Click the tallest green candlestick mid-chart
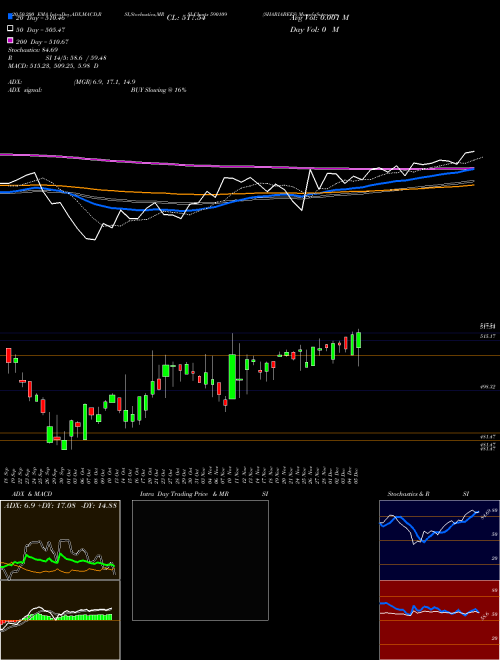This screenshot has height=660, width=500. 232,377
